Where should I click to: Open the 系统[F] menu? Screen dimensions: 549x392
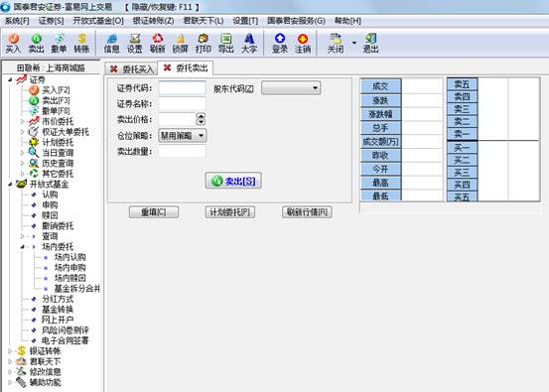(x=17, y=21)
